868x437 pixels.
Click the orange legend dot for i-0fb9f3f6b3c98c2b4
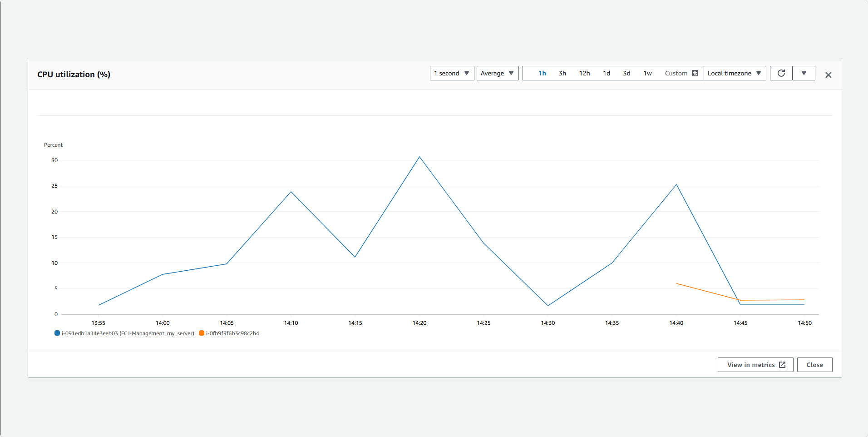(x=201, y=333)
